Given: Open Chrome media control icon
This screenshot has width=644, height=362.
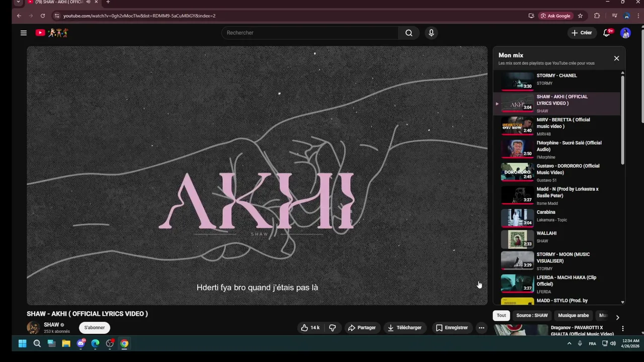Looking at the screenshot, I should [614, 16].
